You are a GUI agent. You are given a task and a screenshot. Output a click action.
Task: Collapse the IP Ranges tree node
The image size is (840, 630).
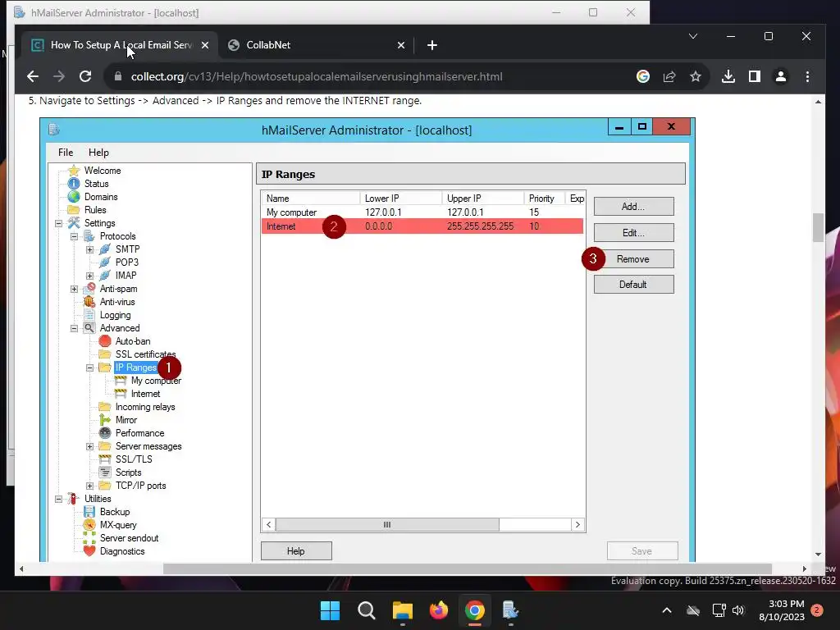[x=90, y=367]
